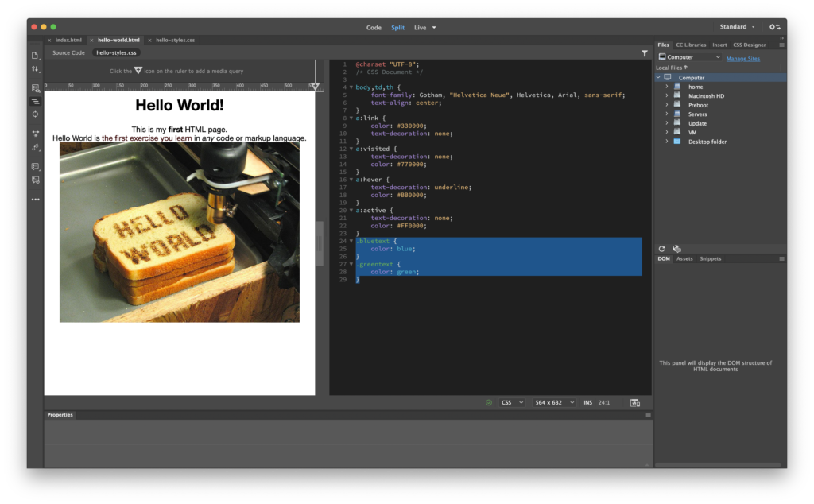The height and width of the screenshot is (504, 814).
Task: Open real-time preview icon in status bar
Action: coord(635,403)
